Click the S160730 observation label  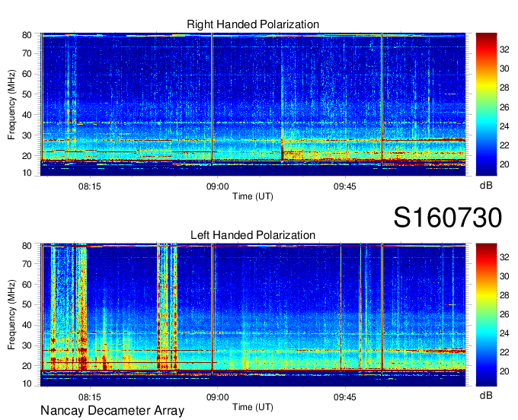pos(448,218)
